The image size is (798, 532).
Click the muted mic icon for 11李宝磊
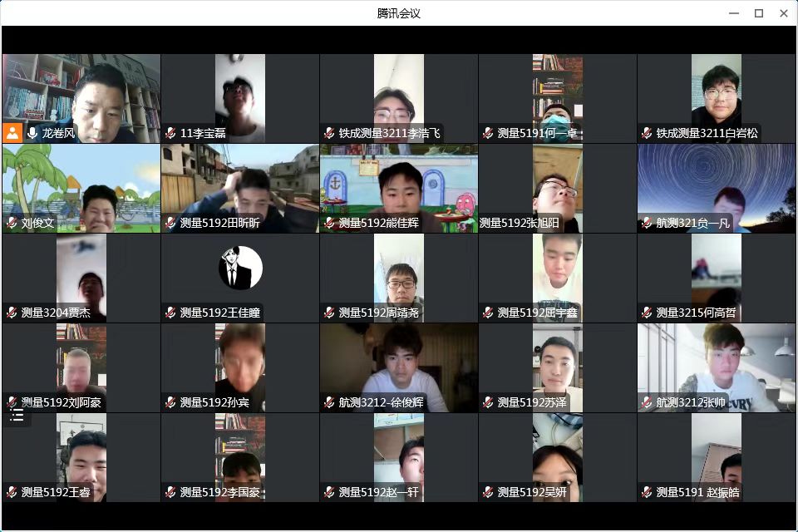(170, 133)
